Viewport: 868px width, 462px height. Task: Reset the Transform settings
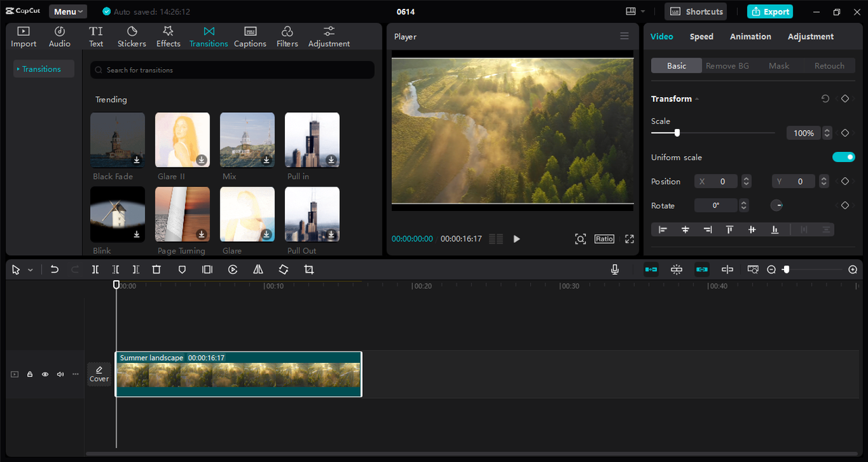(825, 98)
